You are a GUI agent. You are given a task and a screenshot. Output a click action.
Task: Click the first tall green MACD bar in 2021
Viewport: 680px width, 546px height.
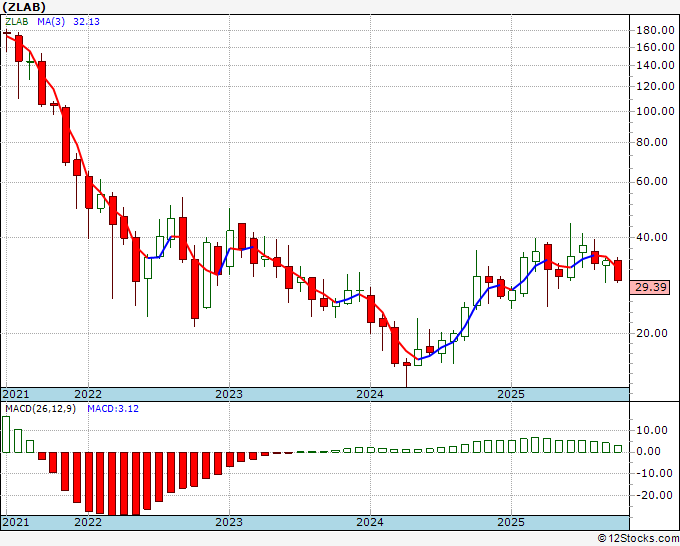pyautogui.click(x=6, y=434)
